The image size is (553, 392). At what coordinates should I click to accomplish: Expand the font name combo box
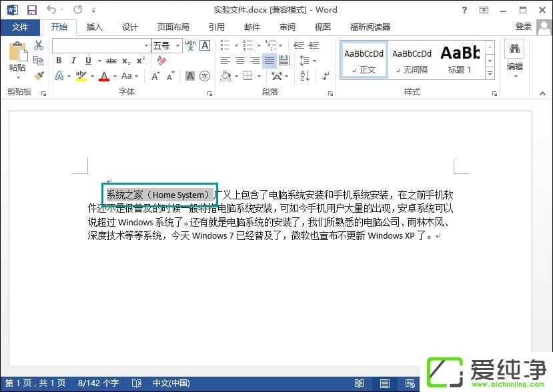pos(147,45)
